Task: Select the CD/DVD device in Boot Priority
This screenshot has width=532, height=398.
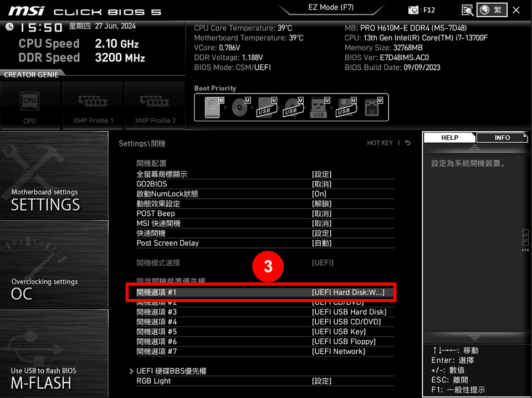Action: [238, 106]
